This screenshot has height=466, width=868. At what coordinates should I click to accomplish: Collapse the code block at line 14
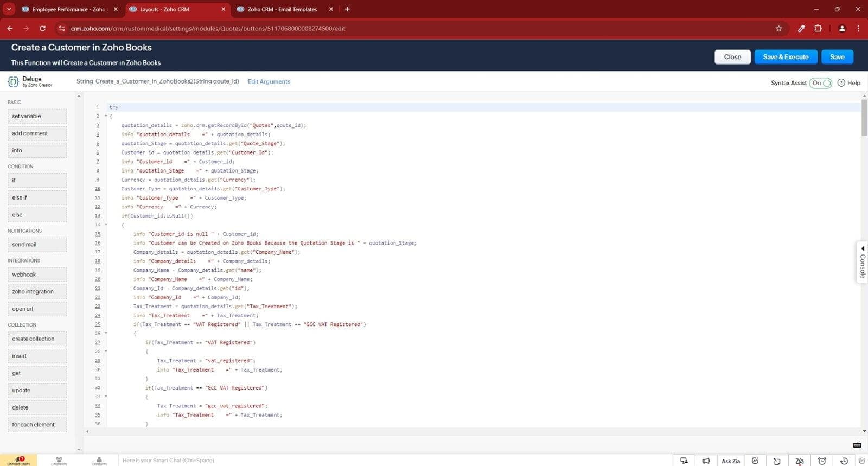tap(106, 225)
